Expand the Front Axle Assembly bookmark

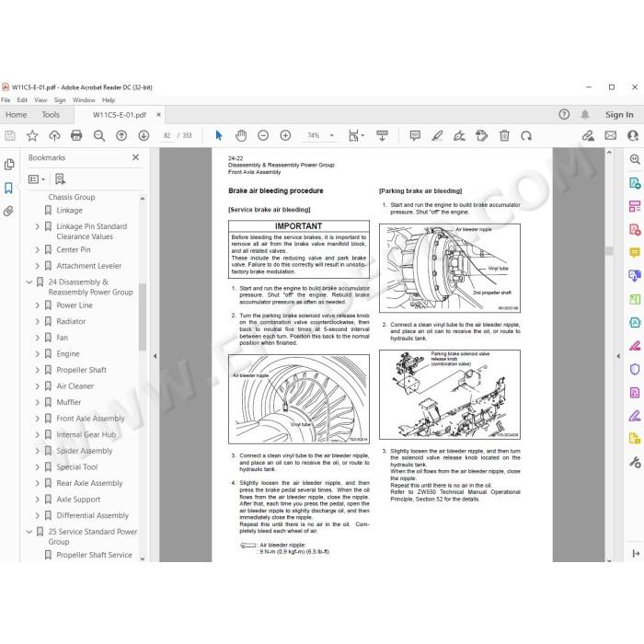pyautogui.click(x=37, y=419)
